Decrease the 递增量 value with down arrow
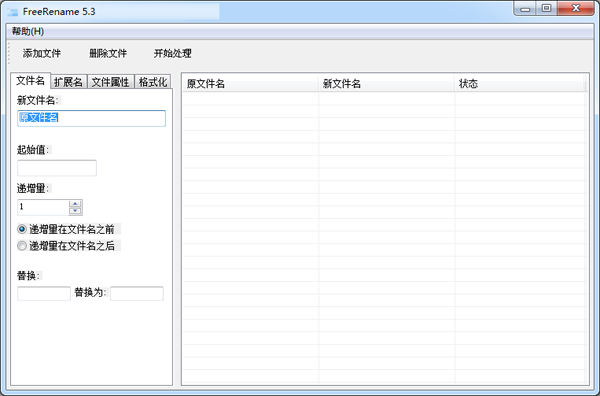This screenshot has width=600, height=396. (x=75, y=211)
